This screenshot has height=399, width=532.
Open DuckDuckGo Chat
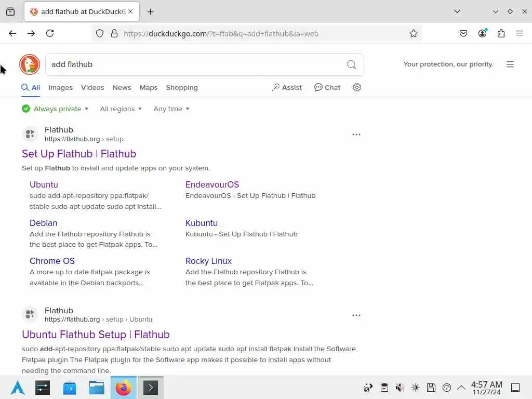[327, 87]
